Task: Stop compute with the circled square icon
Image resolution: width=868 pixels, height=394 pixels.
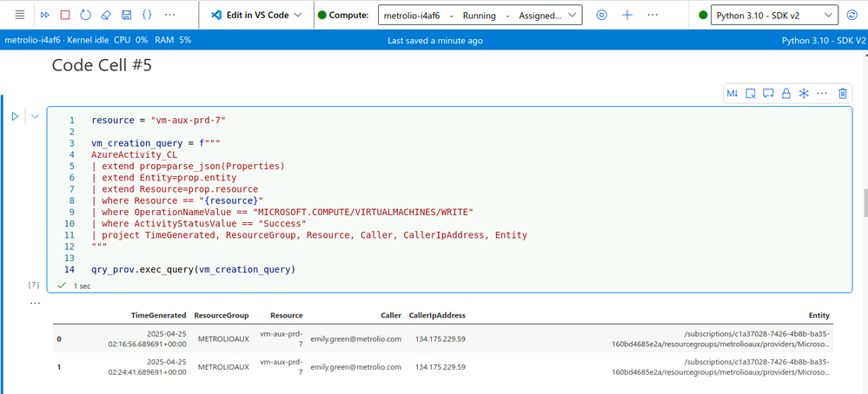Action: tap(602, 15)
